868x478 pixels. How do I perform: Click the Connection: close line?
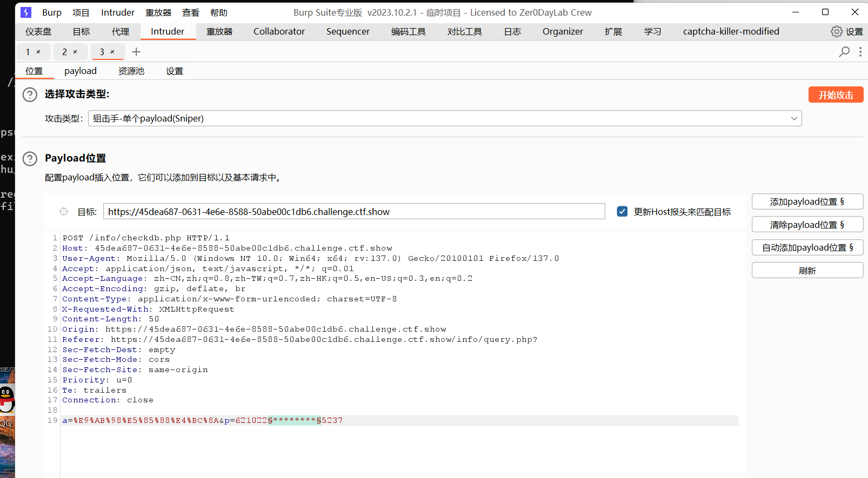pyautogui.click(x=108, y=400)
